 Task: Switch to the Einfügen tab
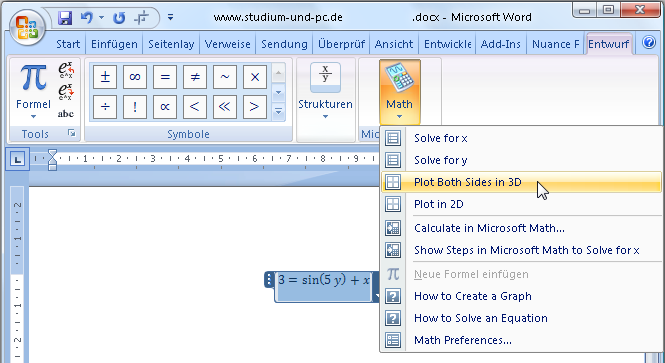pos(114,44)
